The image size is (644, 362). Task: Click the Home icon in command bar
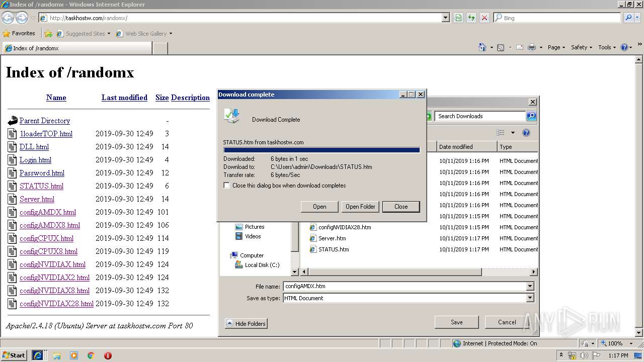482,47
